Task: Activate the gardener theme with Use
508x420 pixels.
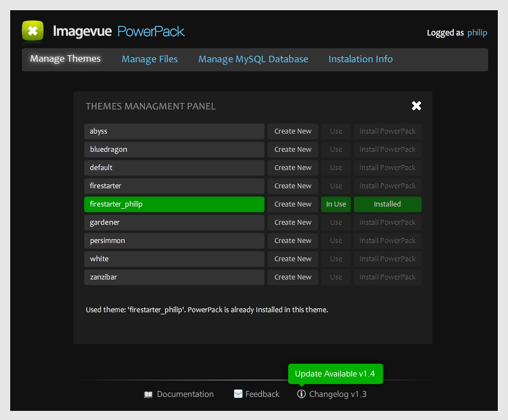Action: (336, 222)
